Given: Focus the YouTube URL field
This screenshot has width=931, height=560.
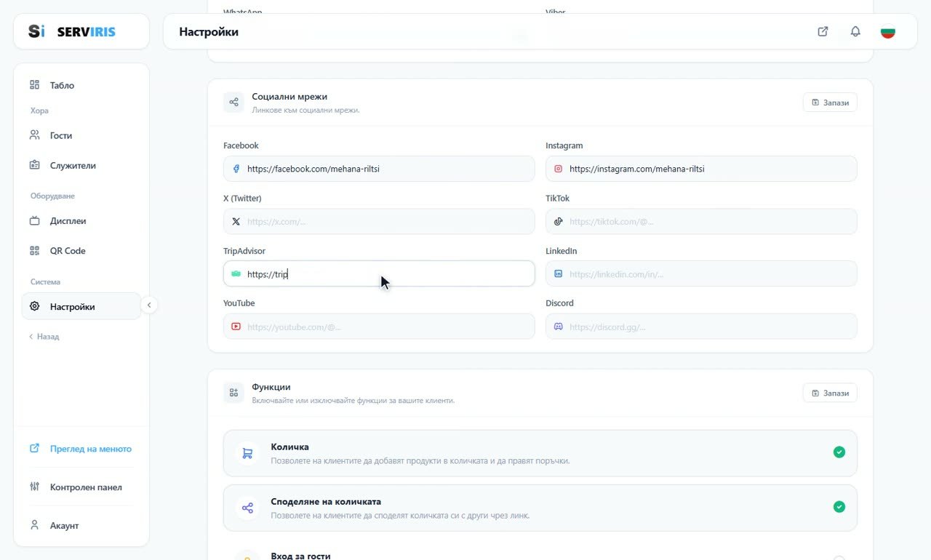Looking at the screenshot, I should pyautogui.click(x=379, y=327).
